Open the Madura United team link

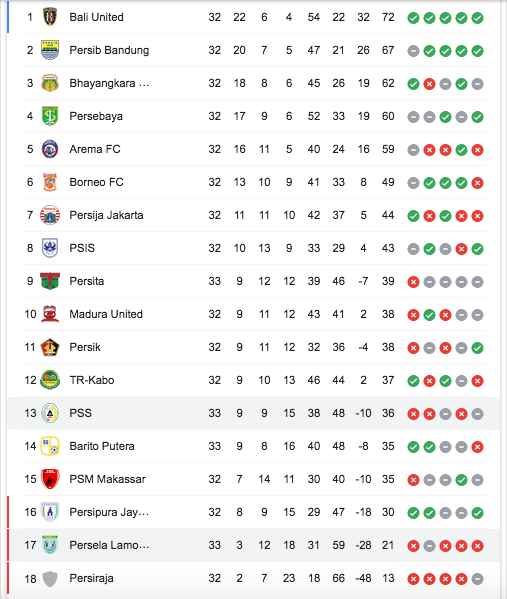106,314
